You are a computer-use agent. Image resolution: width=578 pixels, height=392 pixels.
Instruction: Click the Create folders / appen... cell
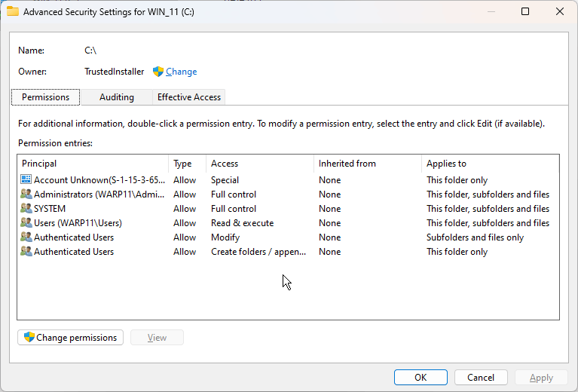[x=258, y=252]
